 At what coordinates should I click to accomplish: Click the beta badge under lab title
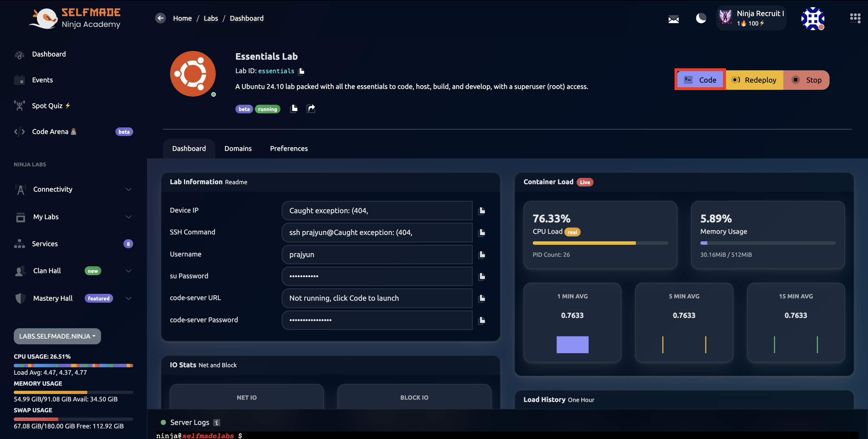coord(244,109)
